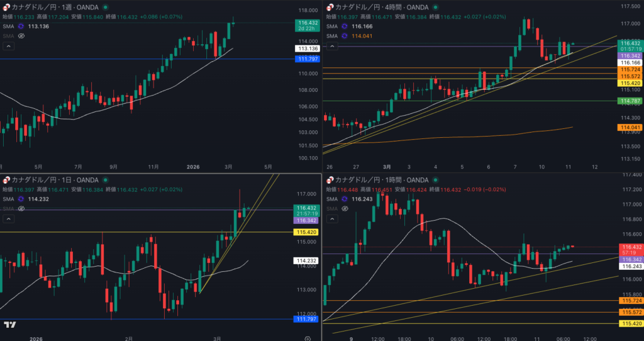Collapse the indicator legend in the 4-hour chart
Screen dimensions: 644x341
(x=331, y=46)
